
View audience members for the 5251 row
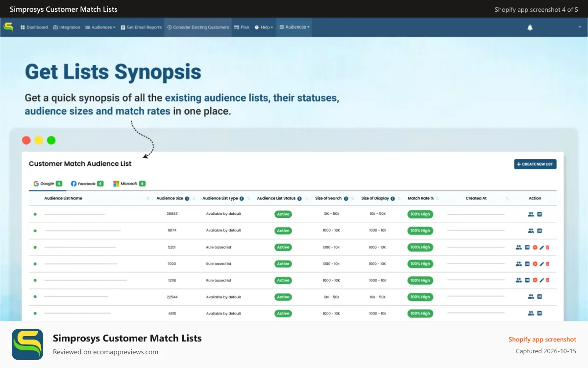(519, 247)
